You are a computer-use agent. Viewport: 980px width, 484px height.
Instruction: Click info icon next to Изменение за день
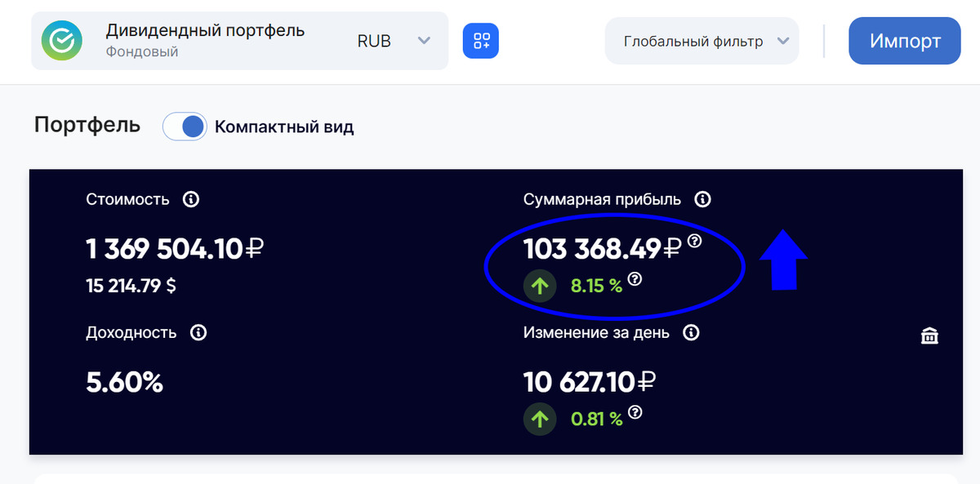click(691, 333)
